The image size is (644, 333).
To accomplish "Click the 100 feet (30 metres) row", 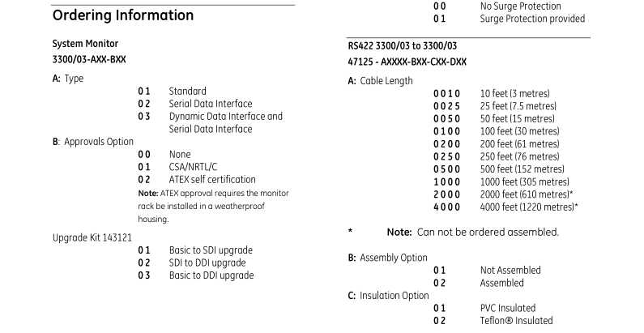I will click(496, 131).
